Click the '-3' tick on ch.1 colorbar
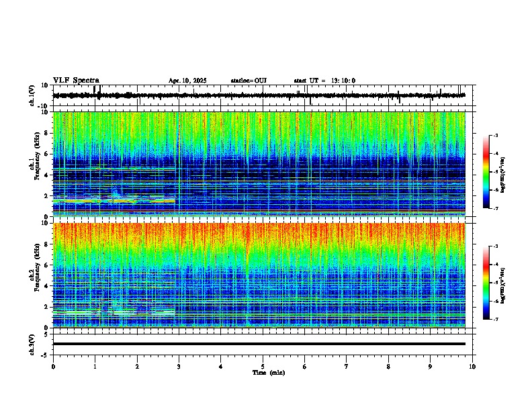This screenshot has width=532, height=411. [495, 136]
